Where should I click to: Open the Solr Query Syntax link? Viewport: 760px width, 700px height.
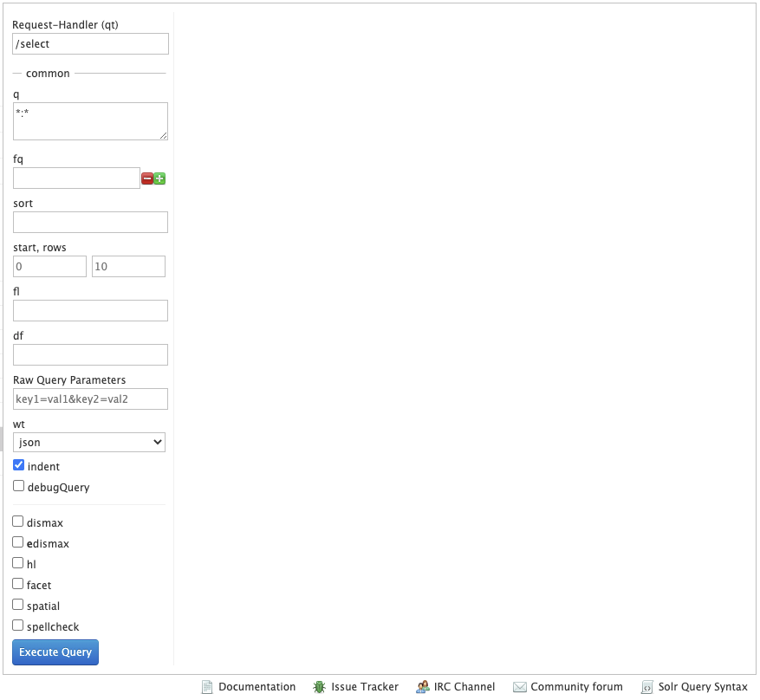[703, 687]
